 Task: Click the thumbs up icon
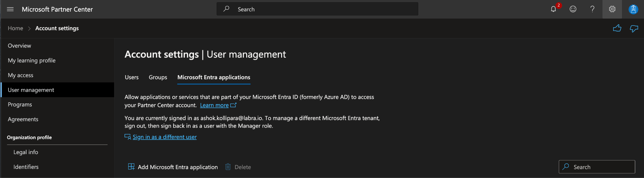coord(617,28)
